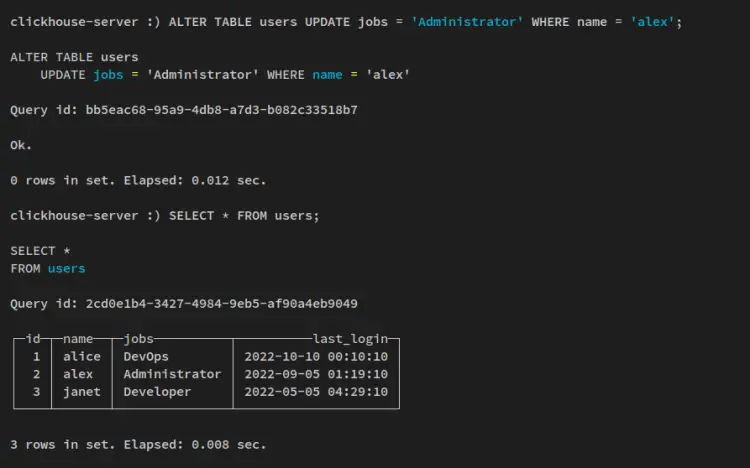Select the 'Administrator' cell in the results table
This screenshot has width=750, height=468.
tap(172, 374)
